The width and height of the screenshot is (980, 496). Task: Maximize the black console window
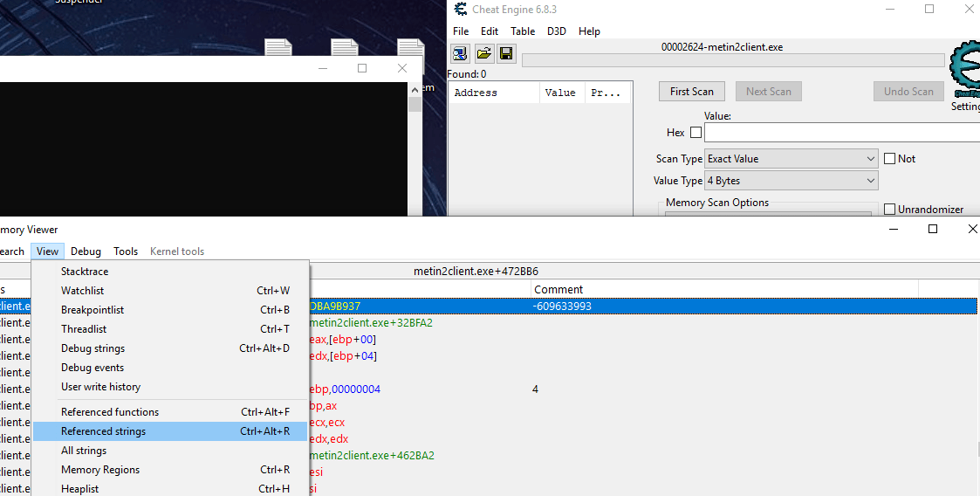pos(362,68)
